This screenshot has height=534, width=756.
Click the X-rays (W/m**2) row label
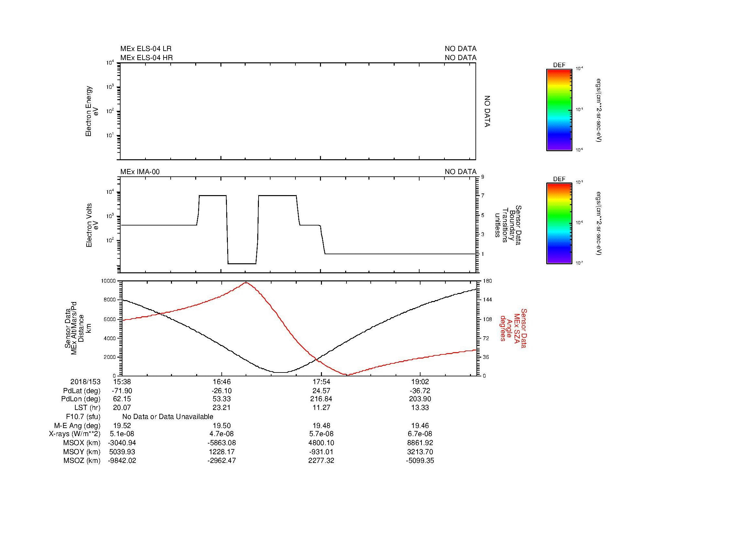(x=74, y=434)
